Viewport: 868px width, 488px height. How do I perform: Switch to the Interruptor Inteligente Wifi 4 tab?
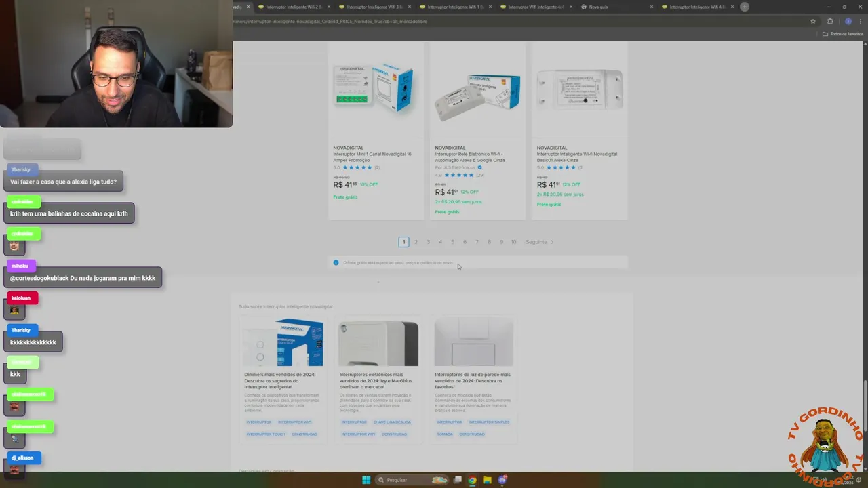[x=698, y=7]
